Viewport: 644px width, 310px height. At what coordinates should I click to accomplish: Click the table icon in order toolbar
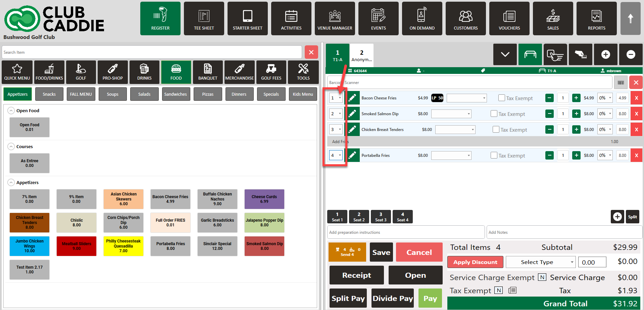pyautogui.click(x=530, y=54)
